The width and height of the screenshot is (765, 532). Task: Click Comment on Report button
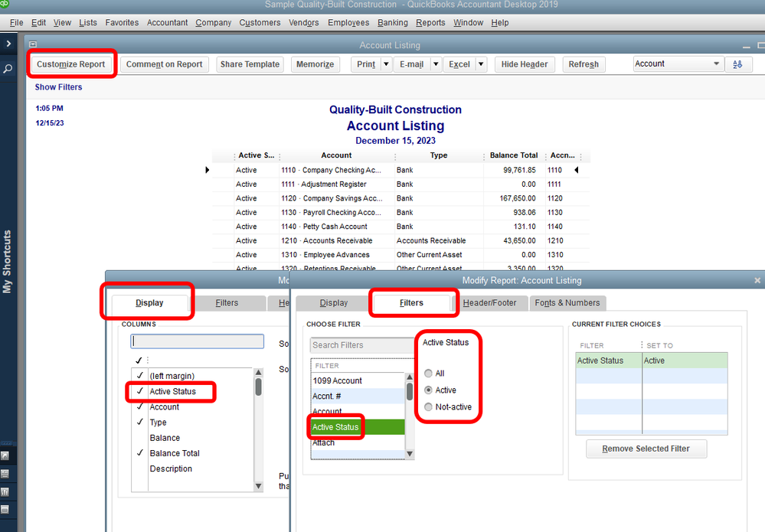click(x=165, y=64)
